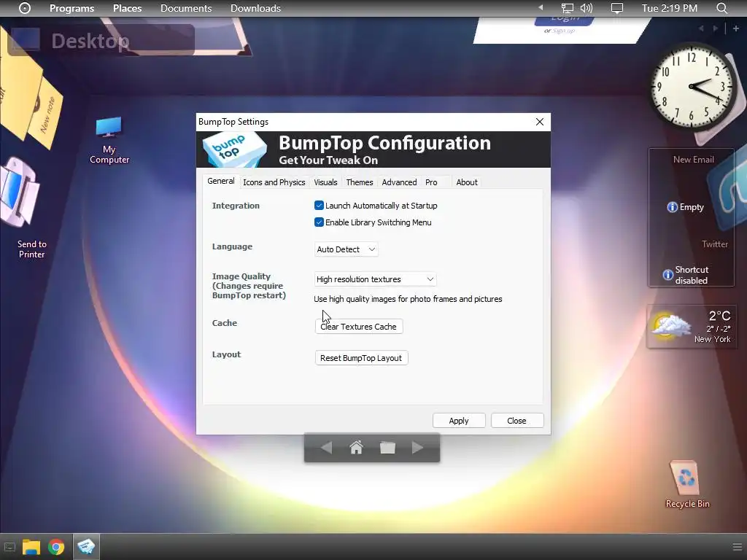Click the Empty info icon in email widget

coord(672,207)
